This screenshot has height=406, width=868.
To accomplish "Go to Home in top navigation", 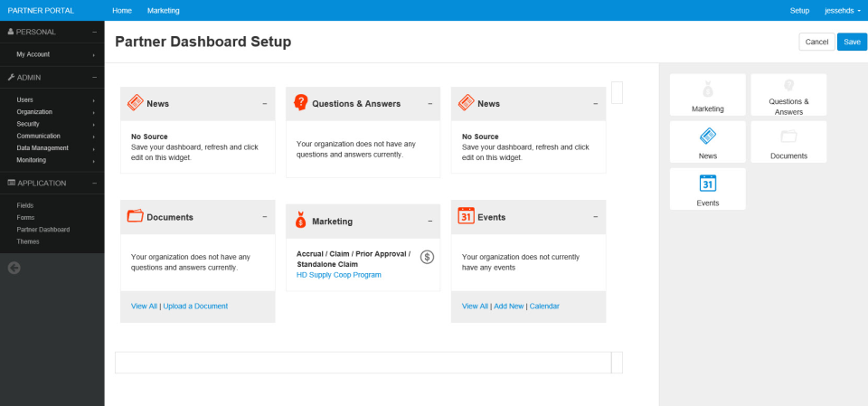I will 122,10.
